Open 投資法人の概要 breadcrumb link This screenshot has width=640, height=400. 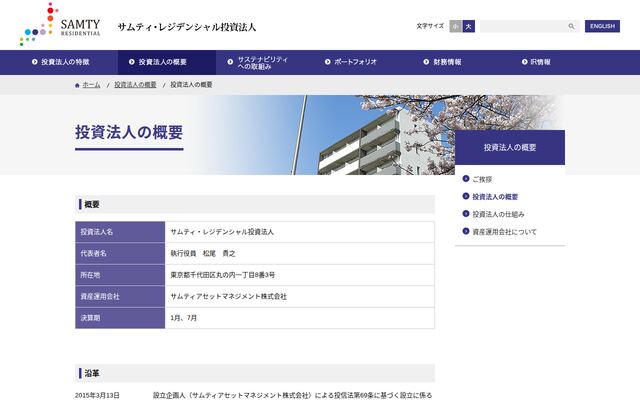(135, 85)
